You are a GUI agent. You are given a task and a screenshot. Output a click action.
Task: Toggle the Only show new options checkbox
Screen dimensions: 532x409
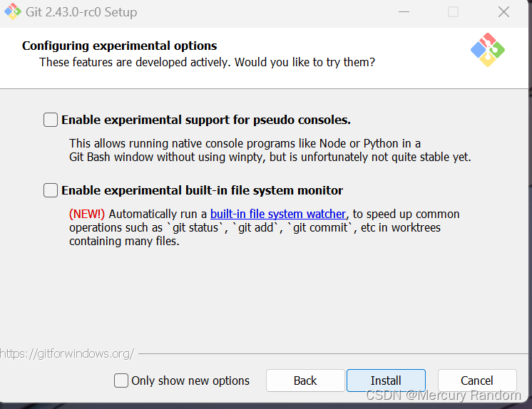(121, 380)
